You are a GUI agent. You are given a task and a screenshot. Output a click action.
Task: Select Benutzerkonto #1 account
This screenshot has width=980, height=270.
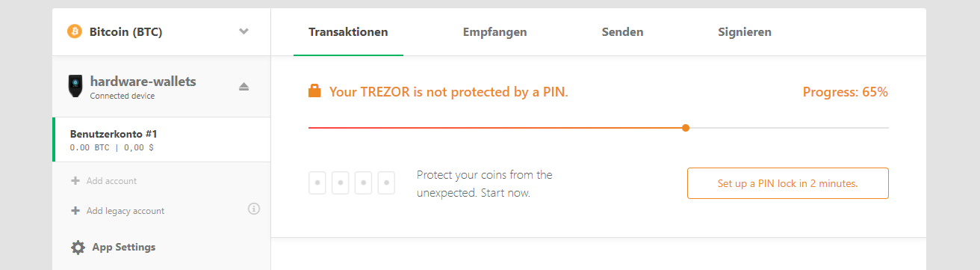[x=161, y=140]
